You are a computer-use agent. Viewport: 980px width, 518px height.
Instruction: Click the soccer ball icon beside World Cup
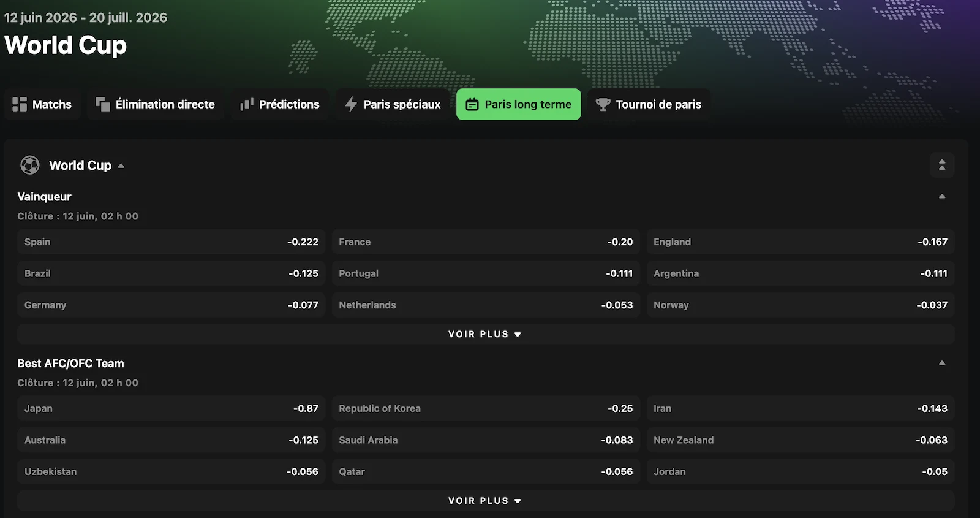29,165
